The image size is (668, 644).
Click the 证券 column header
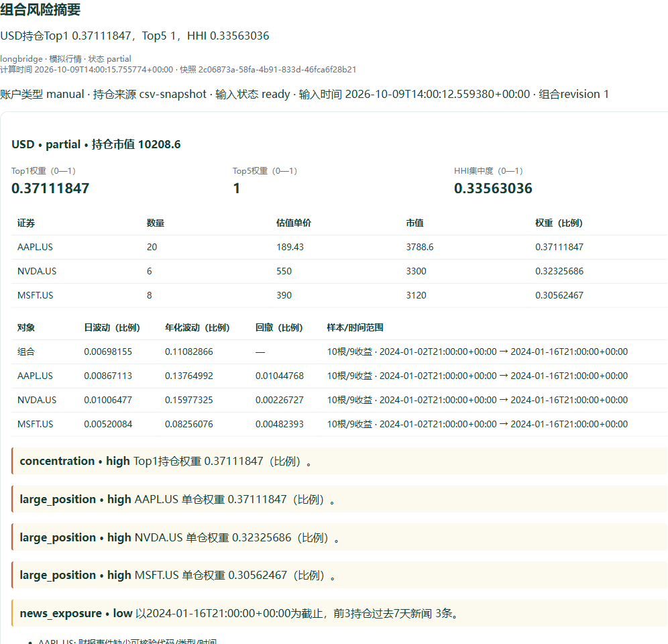coord(26,223)
